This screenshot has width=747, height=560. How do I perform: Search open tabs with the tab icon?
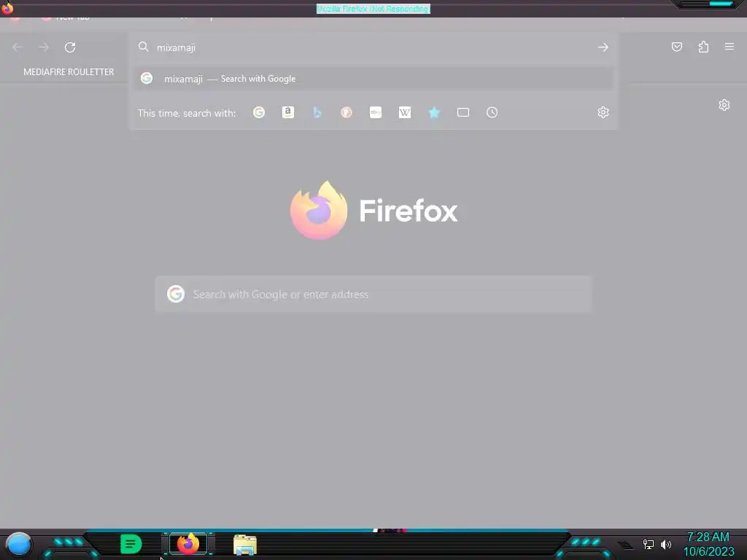click(463, 112)
